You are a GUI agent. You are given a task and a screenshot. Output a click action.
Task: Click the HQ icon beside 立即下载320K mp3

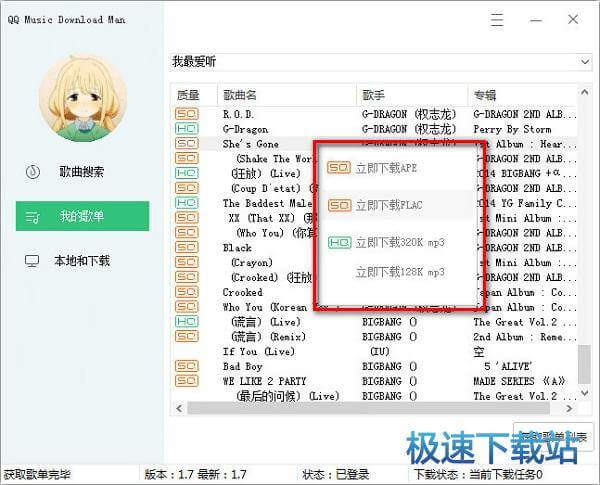click(339, 242)
